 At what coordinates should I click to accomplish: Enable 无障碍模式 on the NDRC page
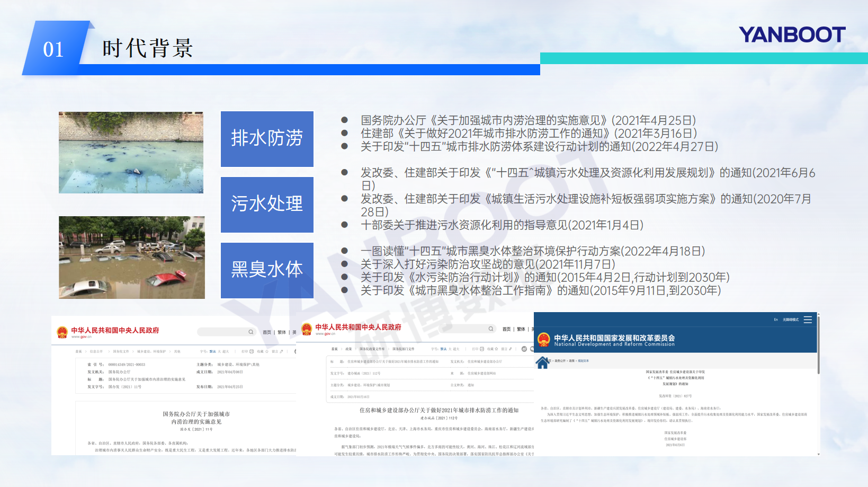click(x=790, y=320)
